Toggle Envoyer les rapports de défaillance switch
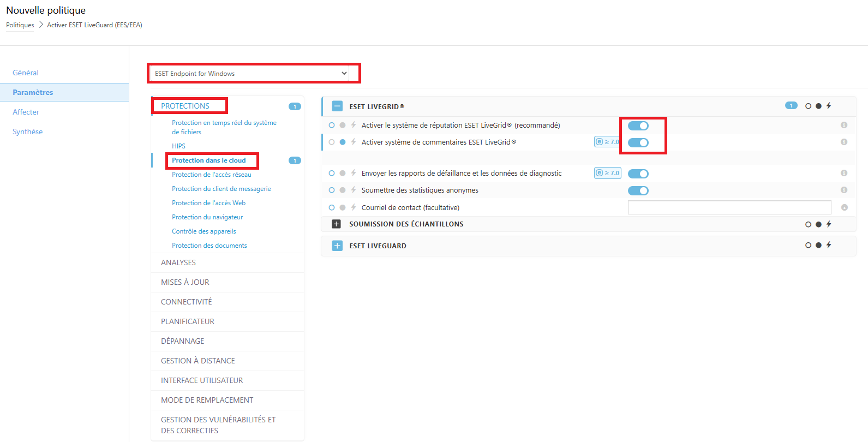Screen dimensions: 868x442 (638, 174)
